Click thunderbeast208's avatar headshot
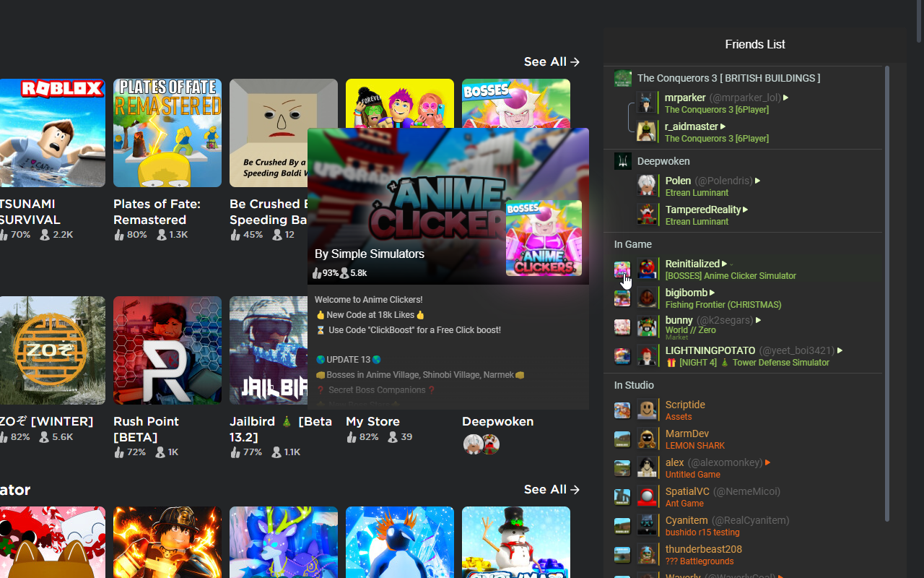The height and width of the screenshot is (578, 924). (647, 554)
